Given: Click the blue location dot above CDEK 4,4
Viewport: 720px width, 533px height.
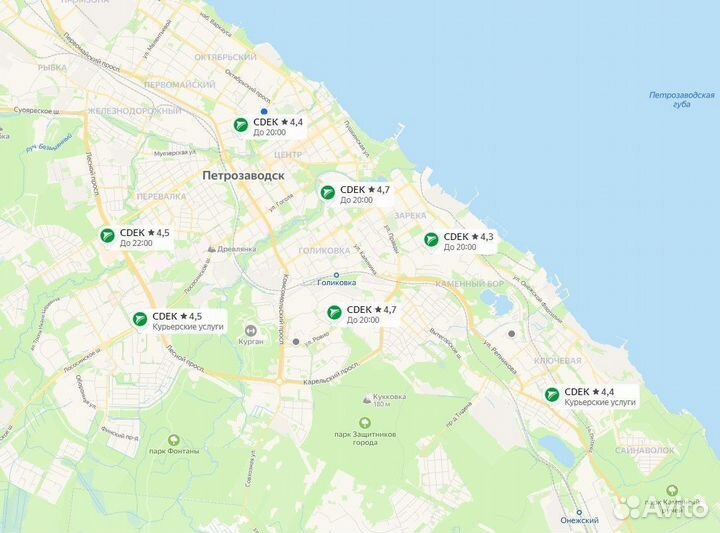Looking at the screenshot, I should tap(264, 111).
